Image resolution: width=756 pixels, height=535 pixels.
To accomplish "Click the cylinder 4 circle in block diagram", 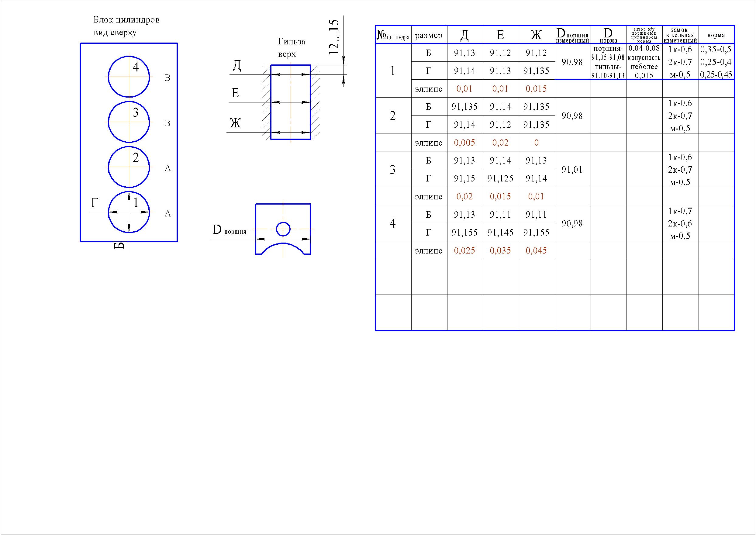I will [x=129, y=77].
